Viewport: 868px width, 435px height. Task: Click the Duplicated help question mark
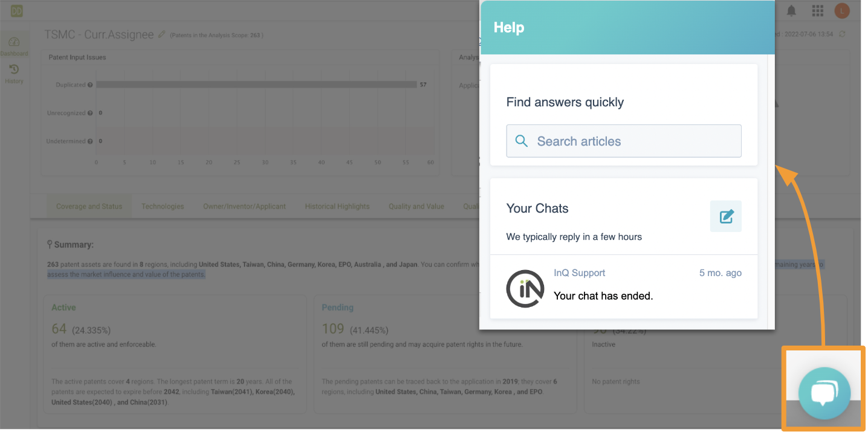pyautogui.click(x=90, y=85)
